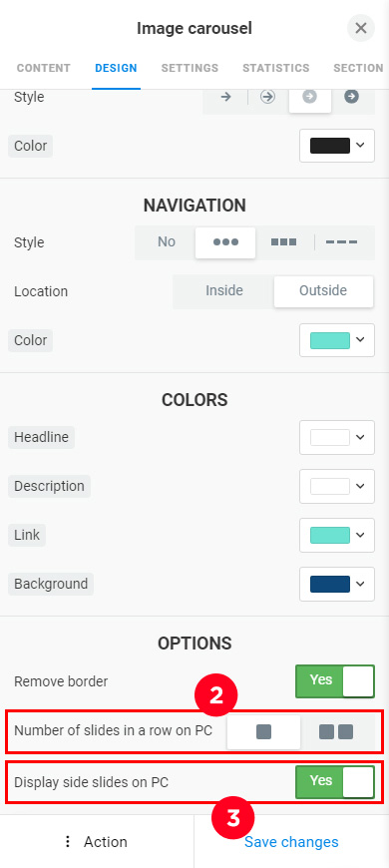Expand the Headline color dropdown
This screenshot has width=389, height=868.
click(x=337, y=437)
